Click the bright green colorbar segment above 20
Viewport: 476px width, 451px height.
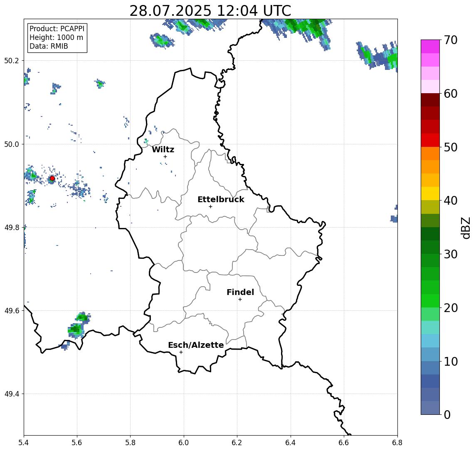[430, 300]
